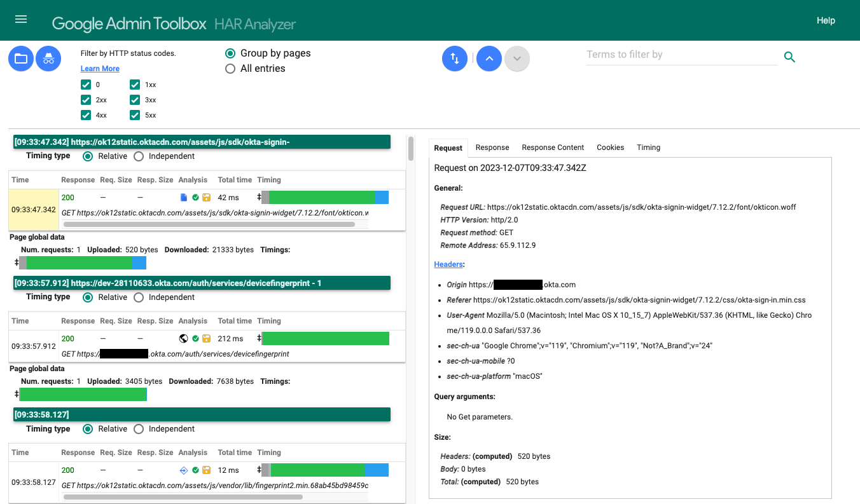Screen dimensions: 860x504
Task: Click horizontal scrollbar under okticon.woff URL
Action: [x=209, y=224]
